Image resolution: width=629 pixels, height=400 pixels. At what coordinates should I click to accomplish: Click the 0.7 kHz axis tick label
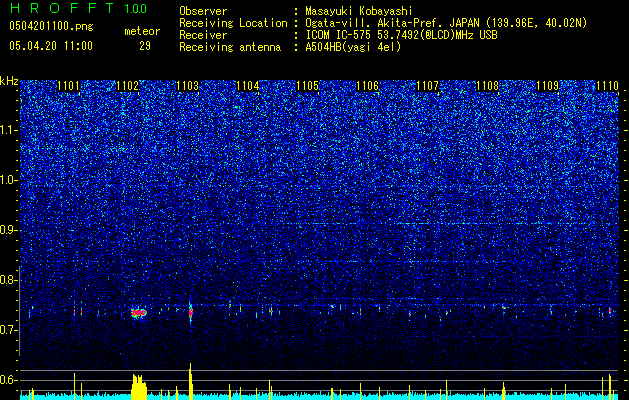[x=9, y=330]
